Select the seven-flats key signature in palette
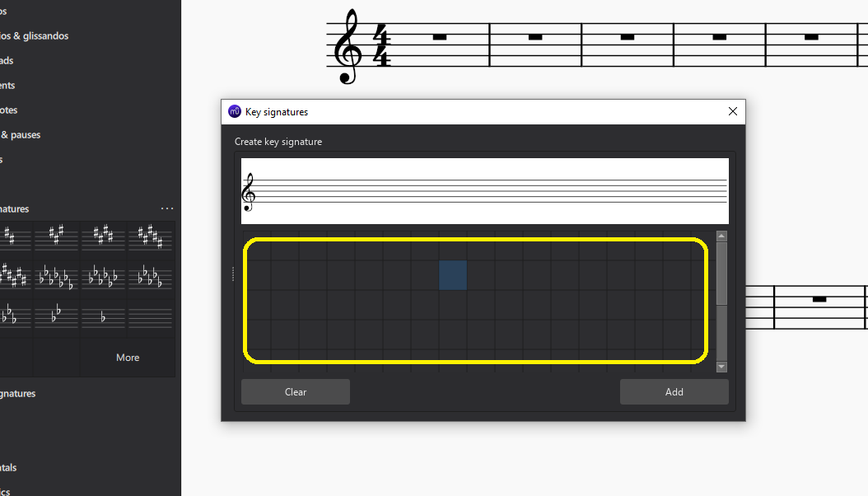 (x=56, y=277)
